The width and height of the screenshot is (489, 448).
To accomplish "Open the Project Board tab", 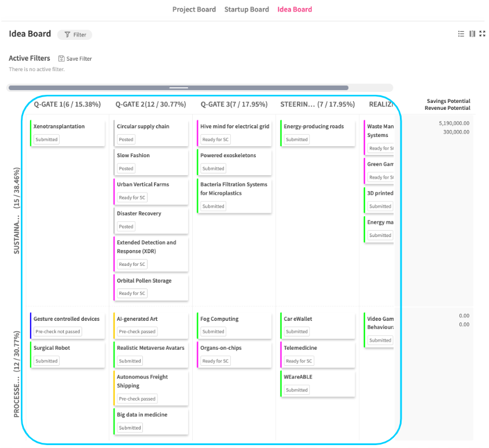I will (194, 9).
